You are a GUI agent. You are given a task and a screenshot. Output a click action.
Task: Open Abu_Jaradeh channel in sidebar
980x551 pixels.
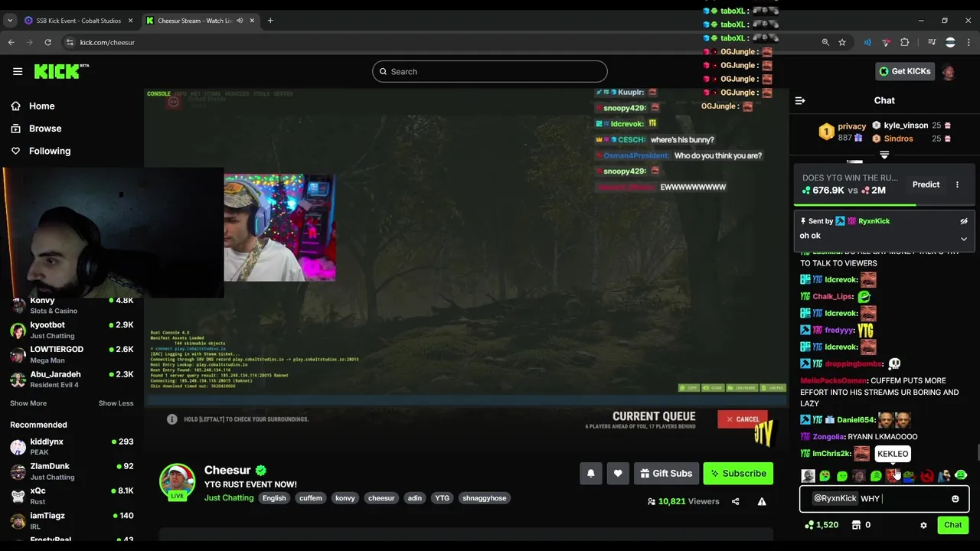point(73,379)
